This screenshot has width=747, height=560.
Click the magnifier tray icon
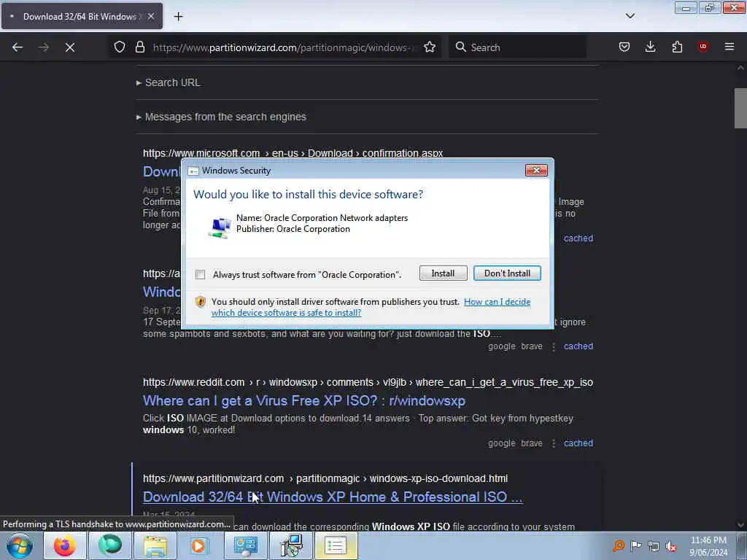click(x=619, y=545)
